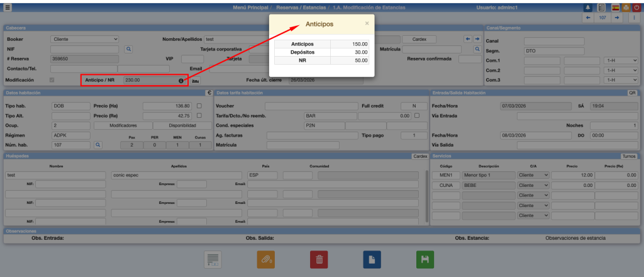Click the green save floppy disk button
Viewport: 644px width, 277px height.
[425, 259]
